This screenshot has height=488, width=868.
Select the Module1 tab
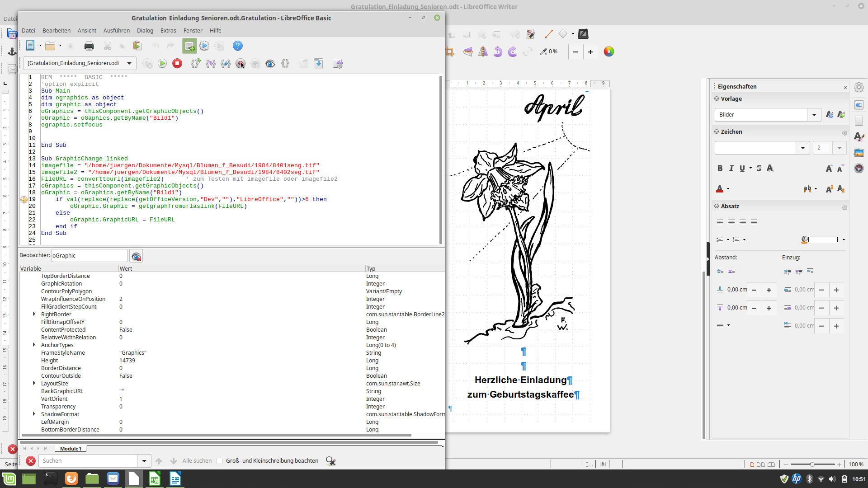point(71,449)
